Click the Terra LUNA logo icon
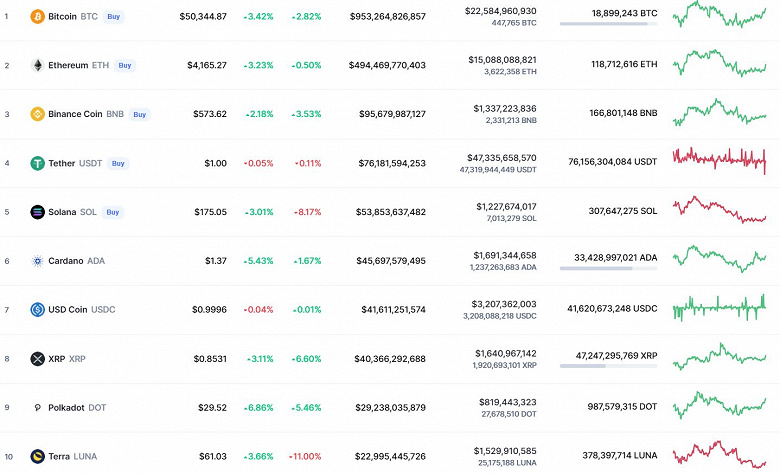Viewport: 780px width, 473px height. (38, 456)
